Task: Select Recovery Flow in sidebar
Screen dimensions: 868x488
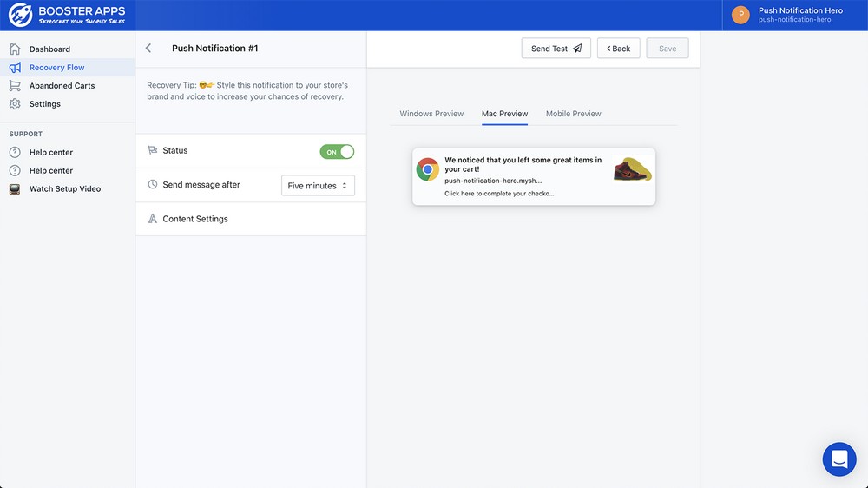Action: 56,67
